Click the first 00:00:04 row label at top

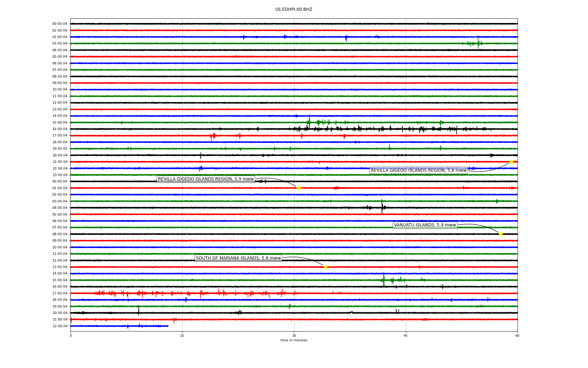[60, 24]
